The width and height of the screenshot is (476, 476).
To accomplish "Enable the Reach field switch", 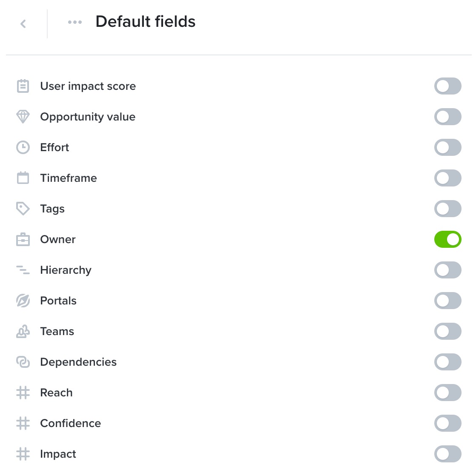I will [448, 393].
